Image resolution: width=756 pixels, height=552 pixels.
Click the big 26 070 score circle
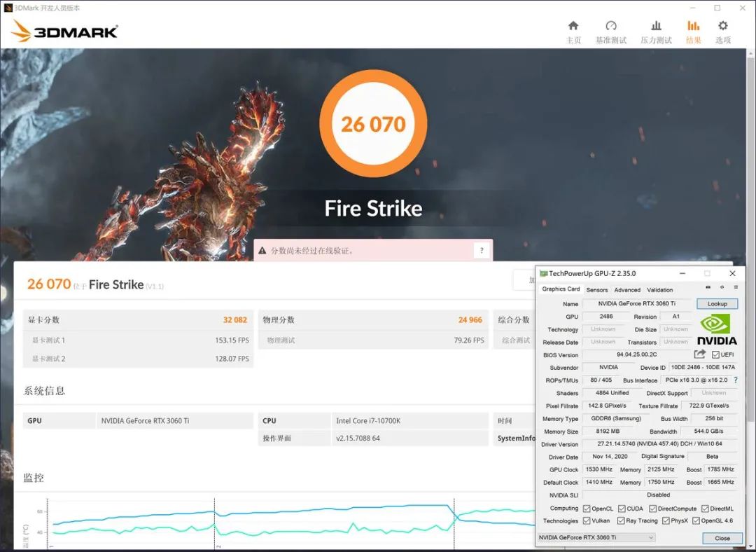[373, 123]
